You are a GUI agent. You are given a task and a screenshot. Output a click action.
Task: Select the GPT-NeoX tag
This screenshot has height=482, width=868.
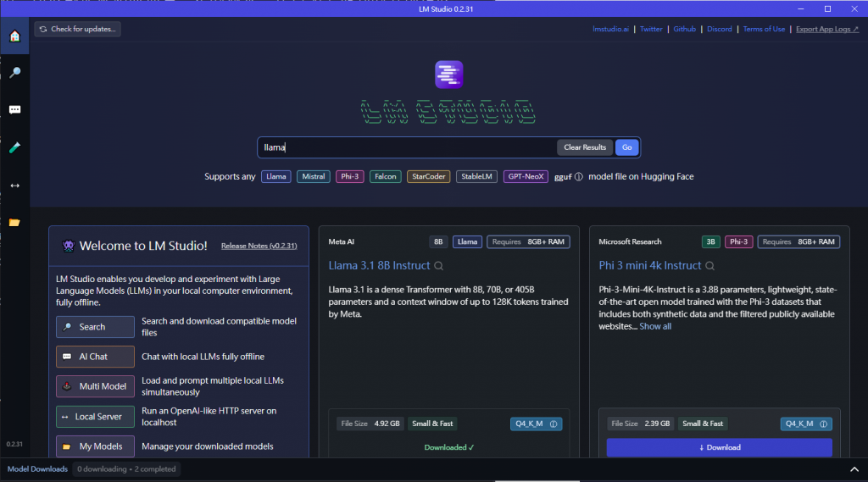526,176
